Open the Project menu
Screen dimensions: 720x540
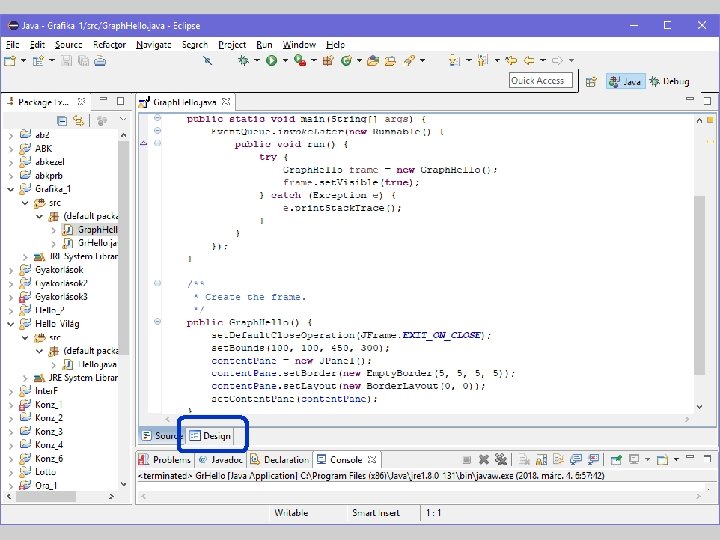point(232,45)
